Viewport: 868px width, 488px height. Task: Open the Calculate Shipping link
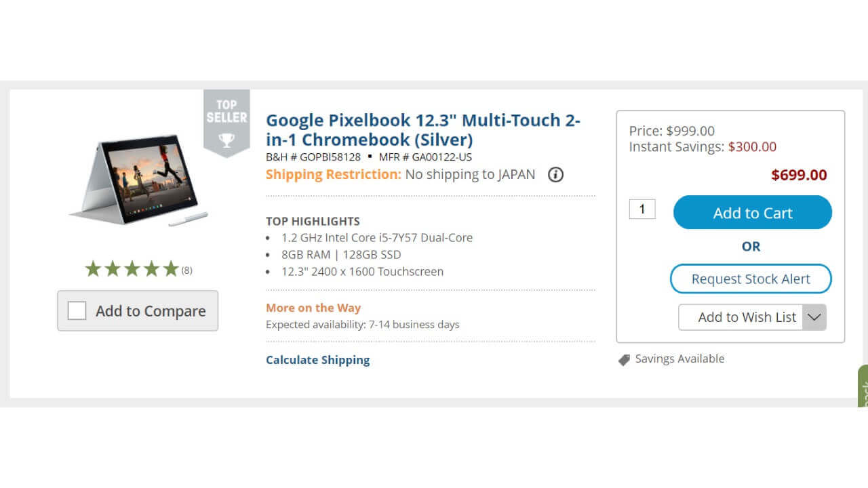tap(317, 360)
